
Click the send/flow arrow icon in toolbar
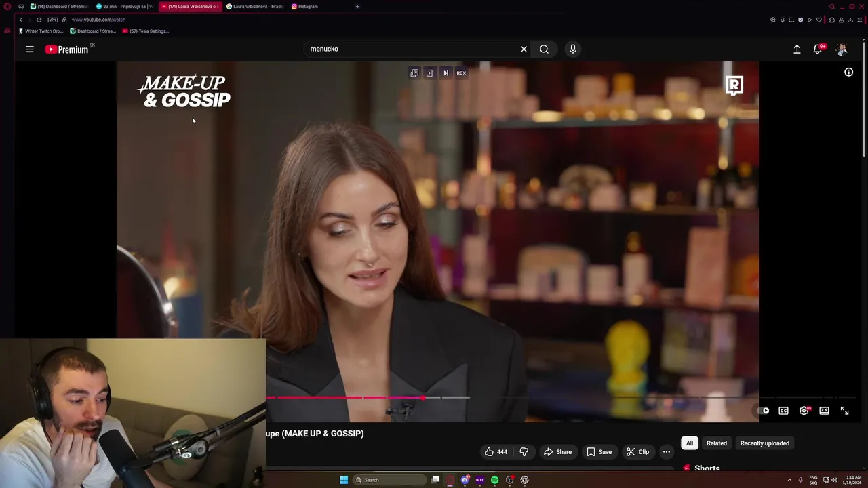coord(809,20)
